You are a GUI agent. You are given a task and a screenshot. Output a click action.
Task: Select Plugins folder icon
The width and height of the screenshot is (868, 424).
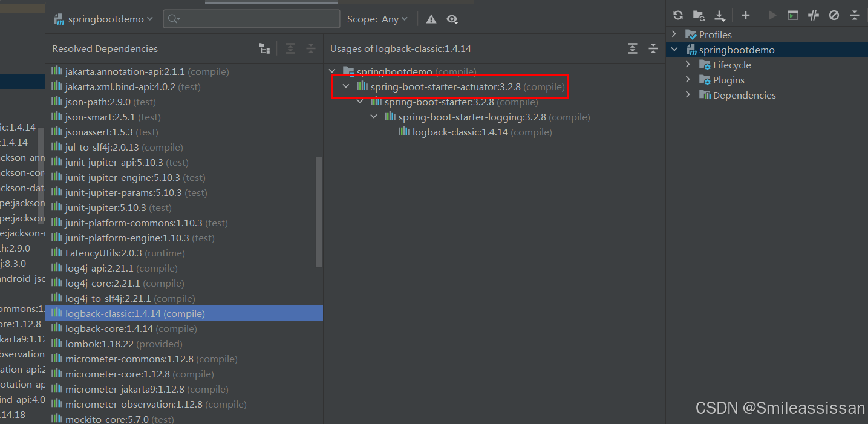click(x=705, y=80)
